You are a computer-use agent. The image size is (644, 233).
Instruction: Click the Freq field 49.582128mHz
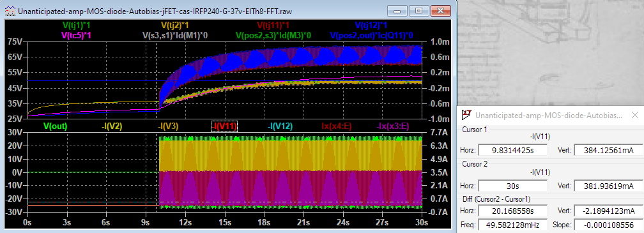[512, 225]
